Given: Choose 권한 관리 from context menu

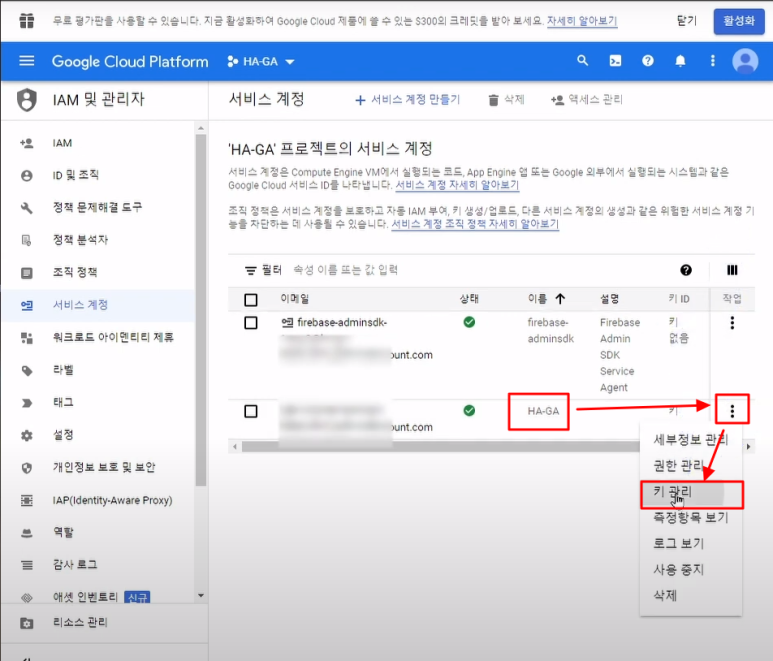Looking at the screenshot, I should pos(691,465).
